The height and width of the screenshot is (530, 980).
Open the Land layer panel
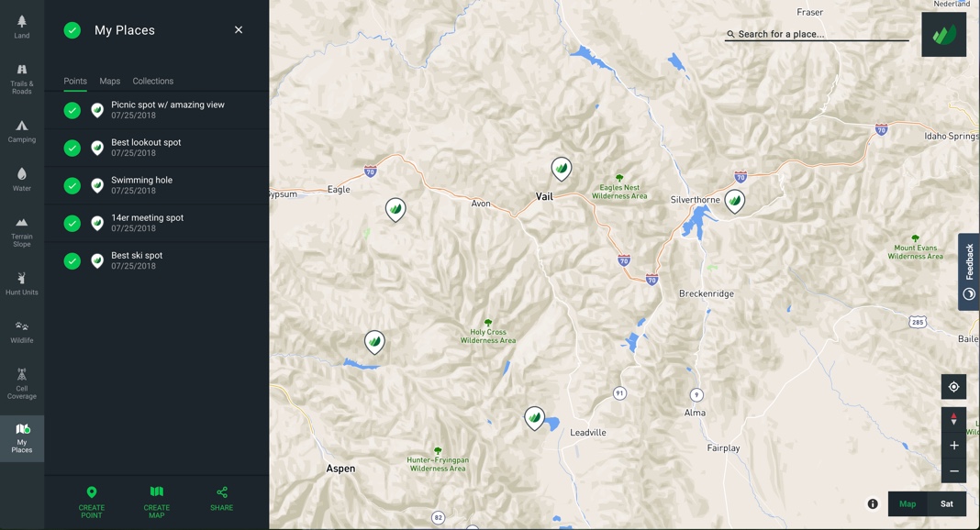point(22,27)
